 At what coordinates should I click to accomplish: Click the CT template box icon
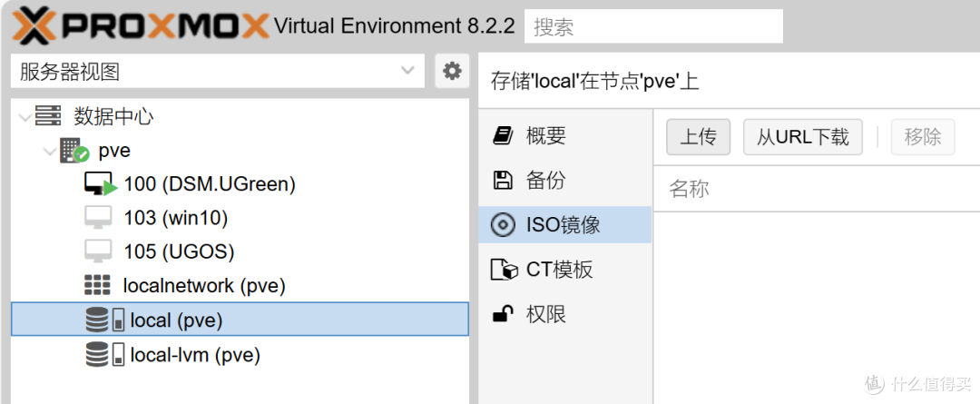point(505,270)
